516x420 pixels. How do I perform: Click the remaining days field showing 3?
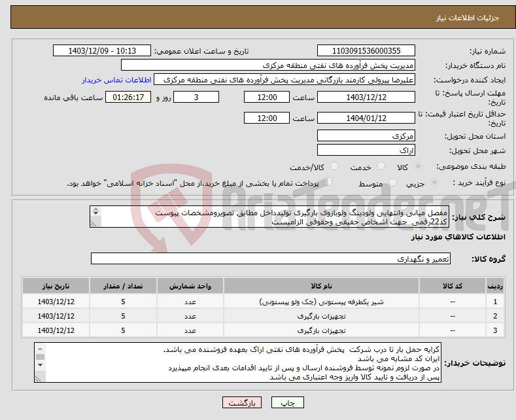(x=196, y=97)
